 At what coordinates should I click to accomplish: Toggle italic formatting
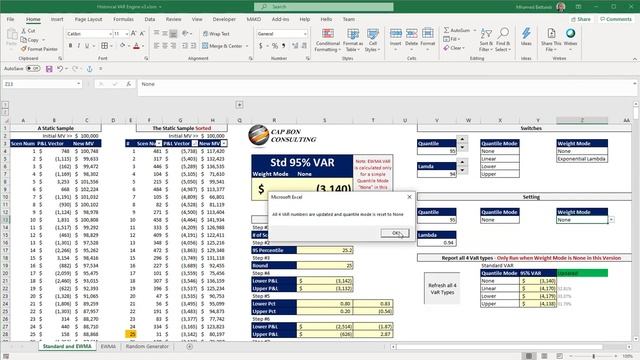(78, 46)
